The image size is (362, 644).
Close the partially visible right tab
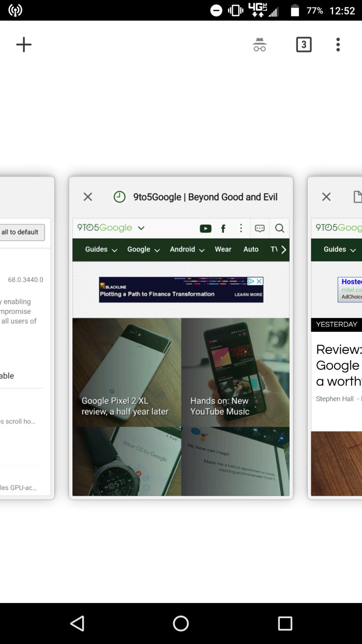326,197
